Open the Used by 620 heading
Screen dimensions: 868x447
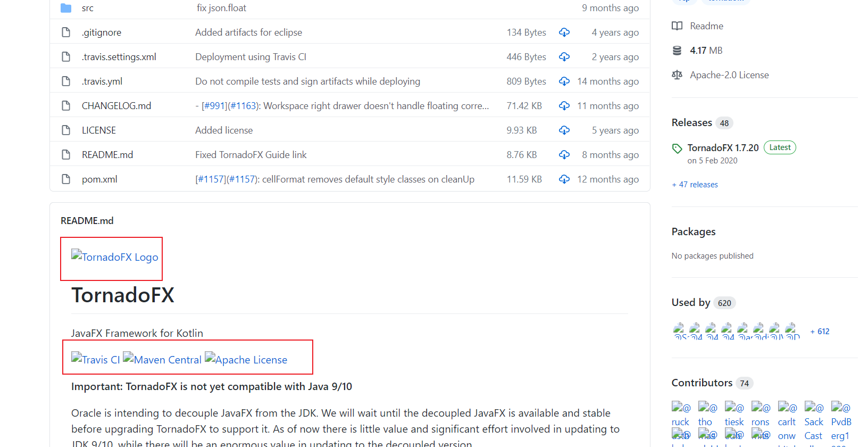coord(703,302)
